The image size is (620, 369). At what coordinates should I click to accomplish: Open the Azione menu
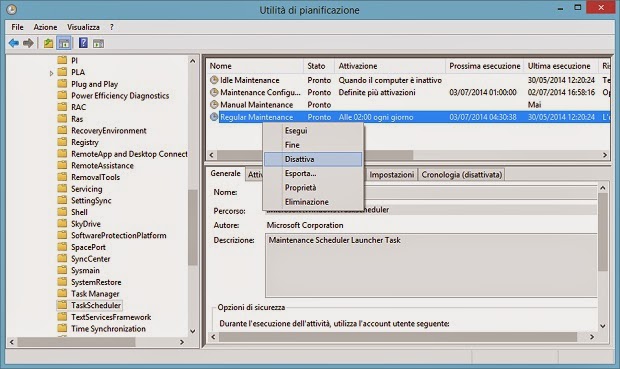[45, 27]
